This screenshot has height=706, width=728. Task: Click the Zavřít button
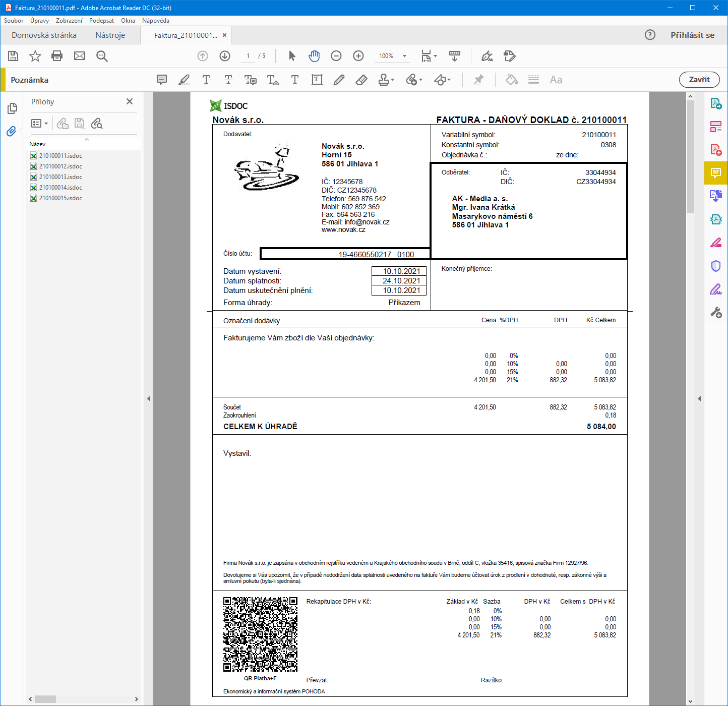(x=699, y=80)
